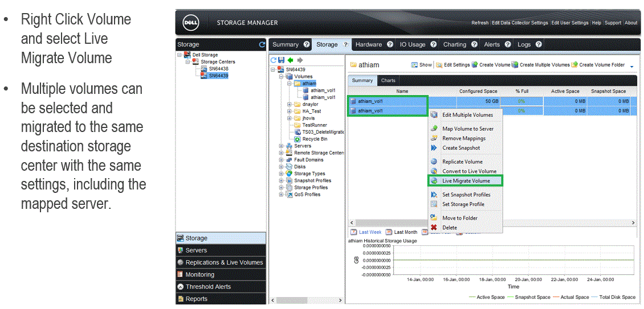The image size is (644, 309).
Task: Choose Live Migrate Volume from context menu
Action: coord(466,180)
